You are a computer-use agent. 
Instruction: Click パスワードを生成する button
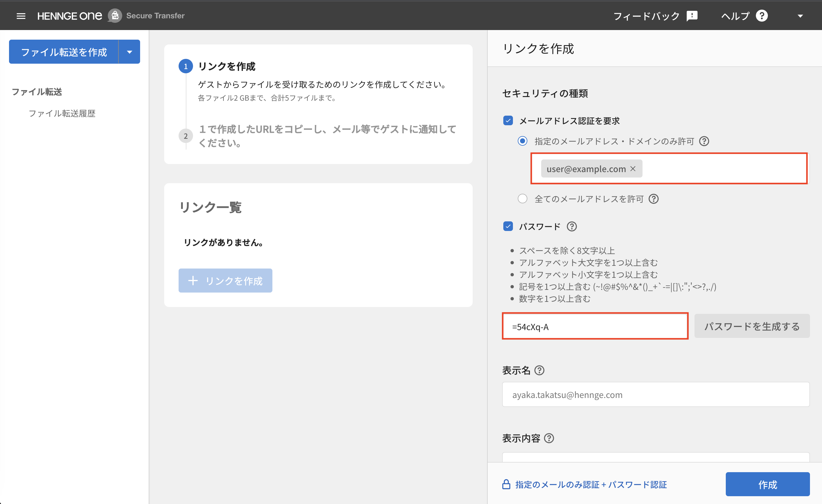pyautogui.click(x=752, y=326)
